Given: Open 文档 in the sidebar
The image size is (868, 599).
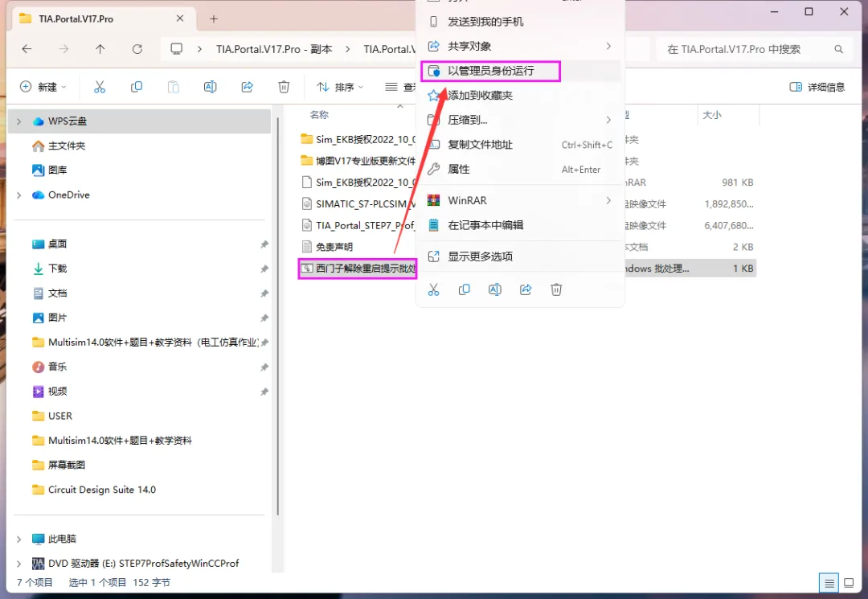Looking at the screenshot, I should [50, 293].
